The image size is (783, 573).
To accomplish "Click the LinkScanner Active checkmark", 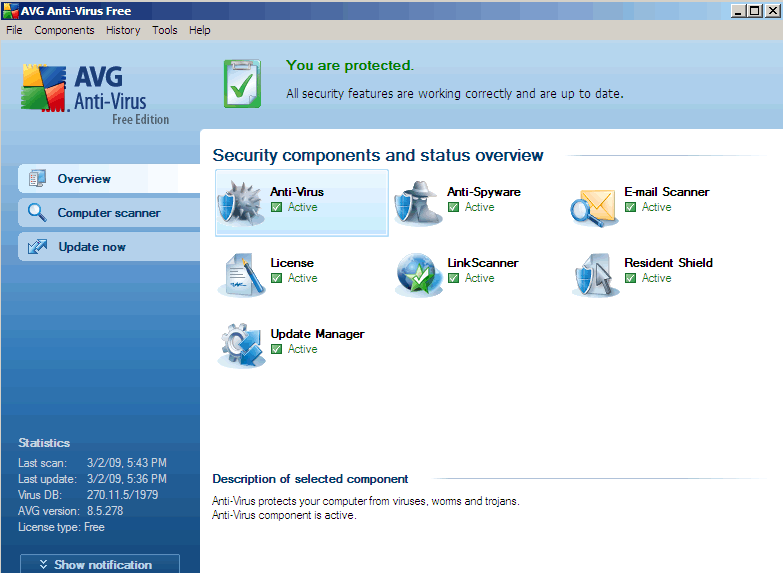I will 453,278.
